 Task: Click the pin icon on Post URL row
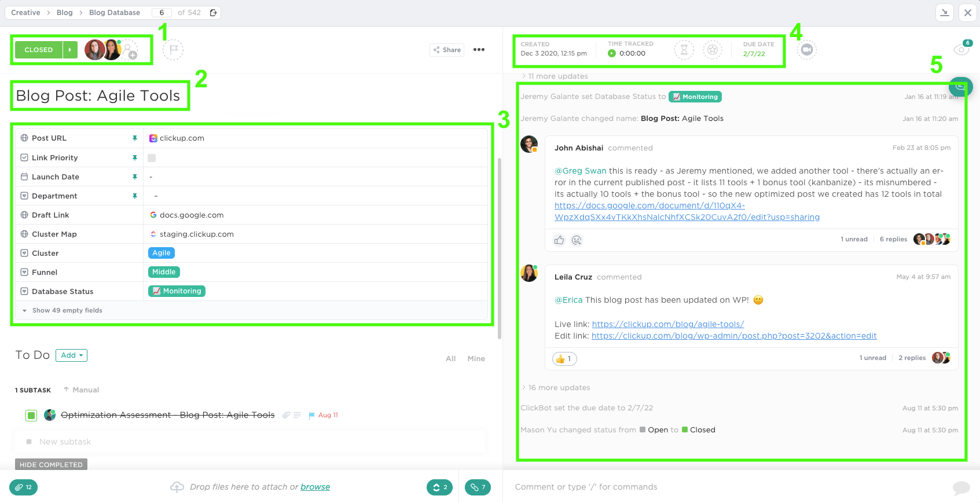pos(135,138)
